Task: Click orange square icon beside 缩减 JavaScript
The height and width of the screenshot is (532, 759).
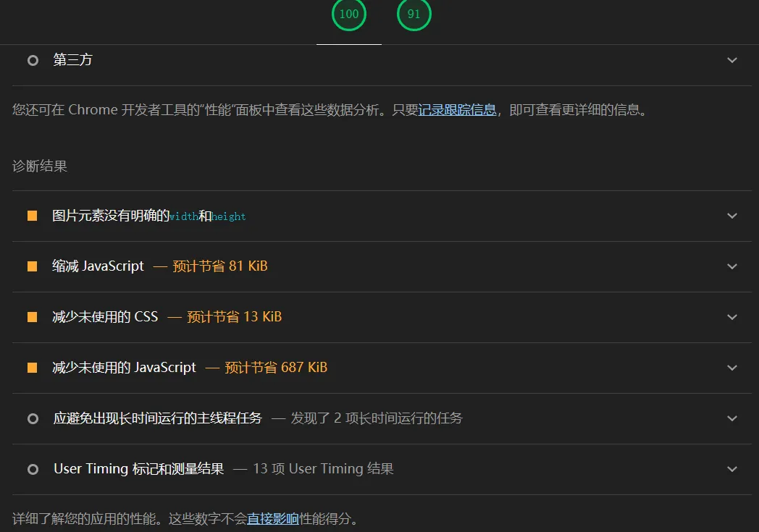Action: point(33,266)
